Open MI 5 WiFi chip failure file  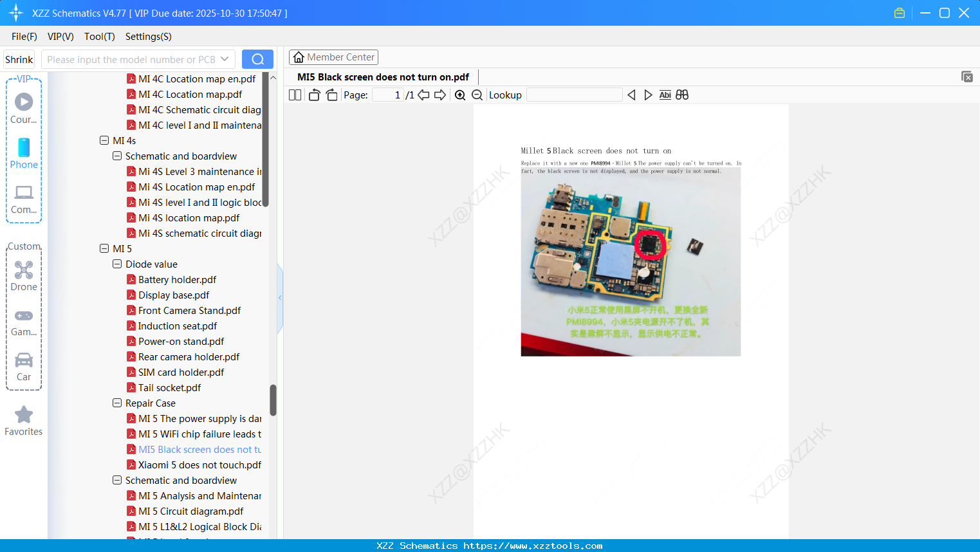point(199,434)
